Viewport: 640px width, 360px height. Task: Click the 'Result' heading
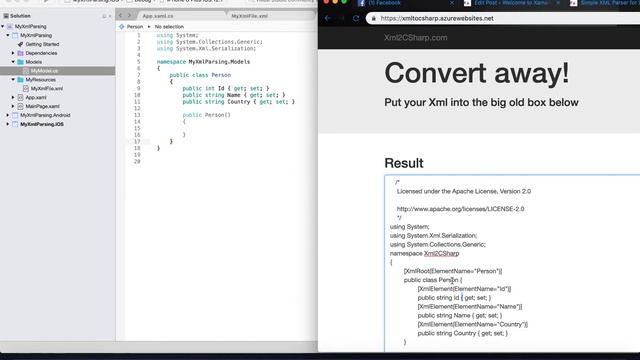pos(404,163)
